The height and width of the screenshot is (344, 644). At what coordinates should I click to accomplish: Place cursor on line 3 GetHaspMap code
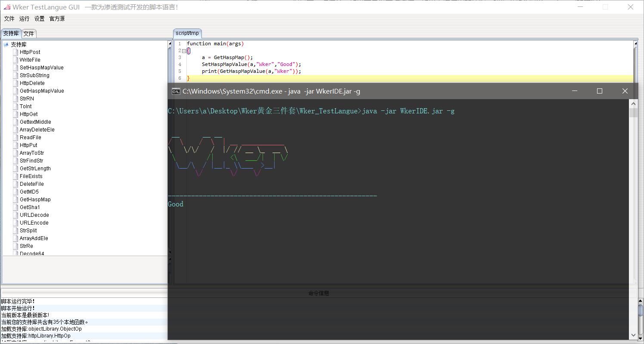click(227, 57)
